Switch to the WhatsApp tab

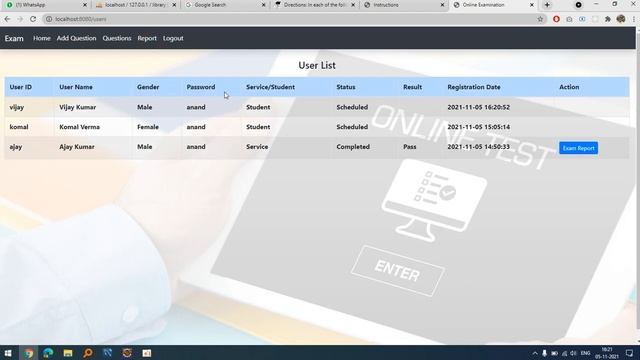pos(45,5)
